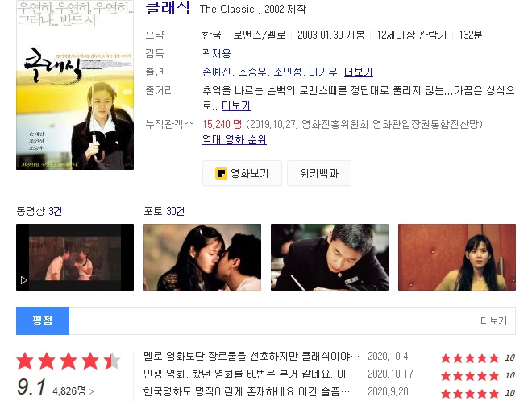Click the yellow icon on 영화보기 button
This screenshot has height=409, width=532.
click(221, 173)
